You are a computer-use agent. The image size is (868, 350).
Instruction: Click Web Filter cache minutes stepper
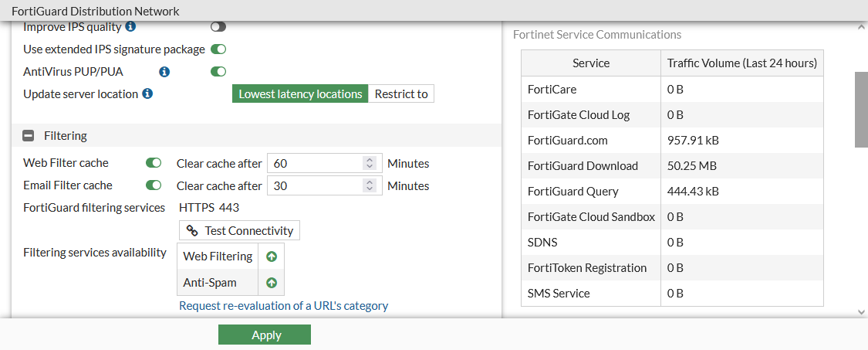(x=370, y=163)
